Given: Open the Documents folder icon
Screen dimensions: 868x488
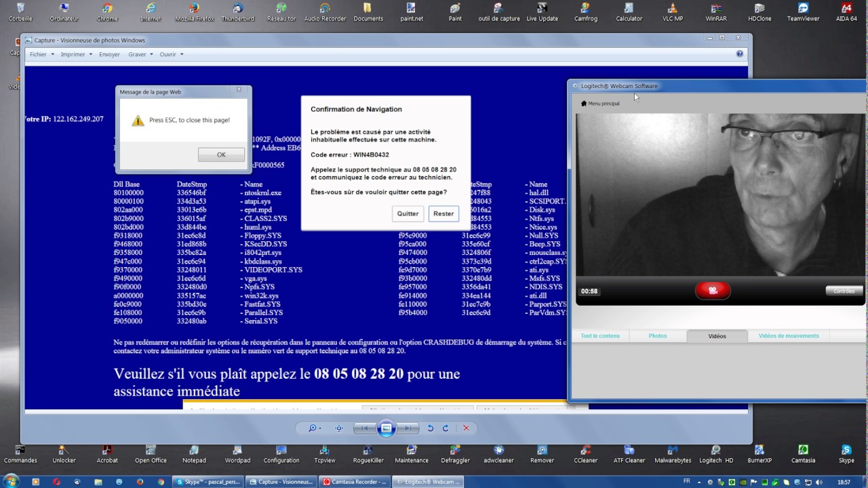Looking at the screenshot, I should coord(368,12).
